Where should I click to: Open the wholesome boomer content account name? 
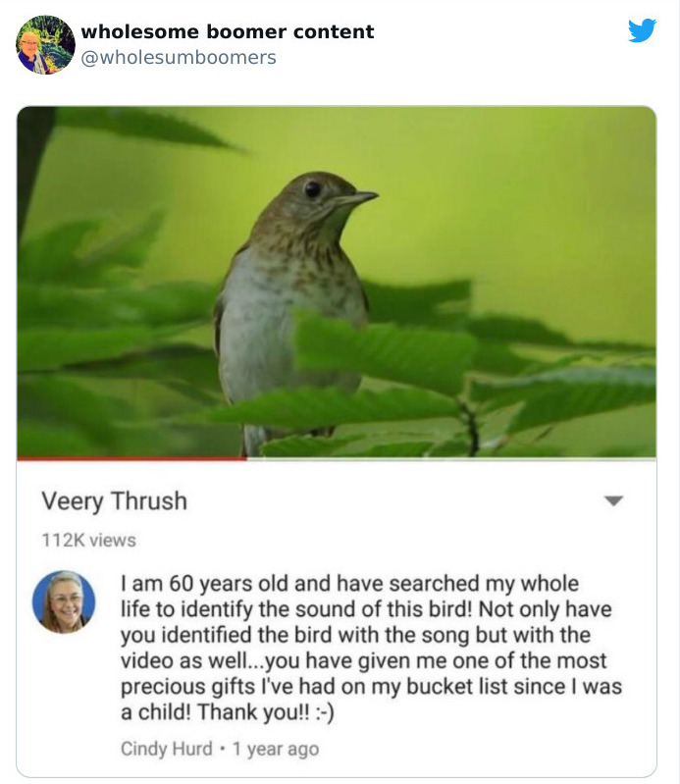(228, 31)
